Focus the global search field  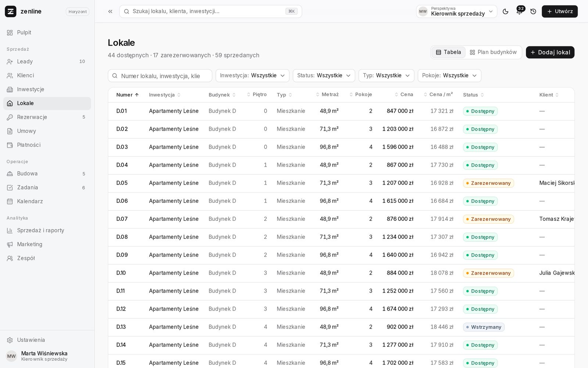coord(211,11)
